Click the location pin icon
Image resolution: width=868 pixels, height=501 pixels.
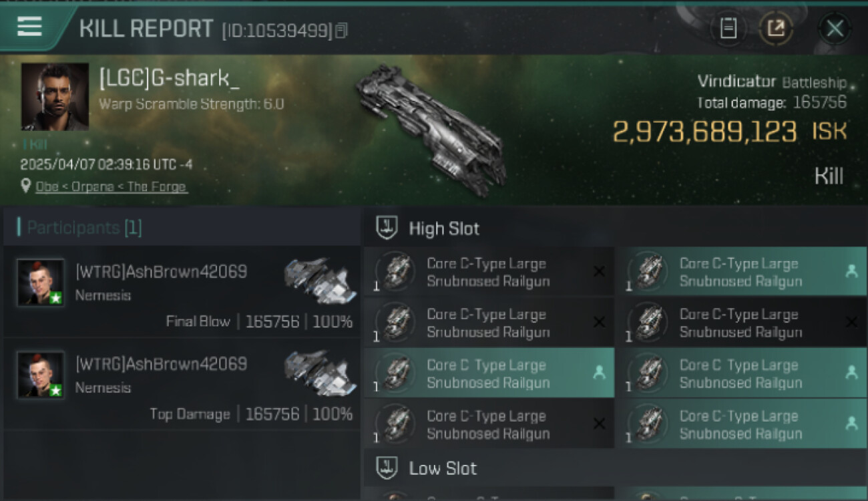26,187
